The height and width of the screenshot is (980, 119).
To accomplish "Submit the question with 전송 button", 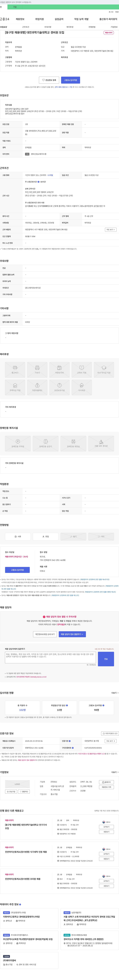I will coord(106,659).
